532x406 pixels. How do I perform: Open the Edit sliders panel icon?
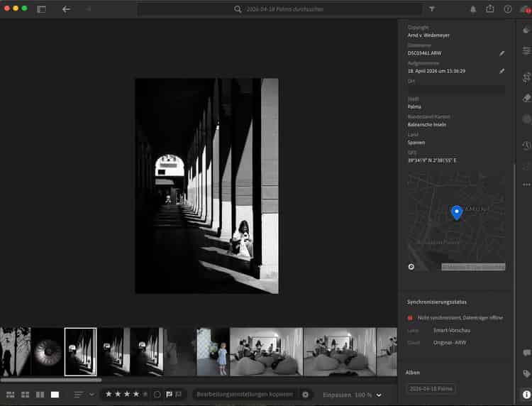526,51
